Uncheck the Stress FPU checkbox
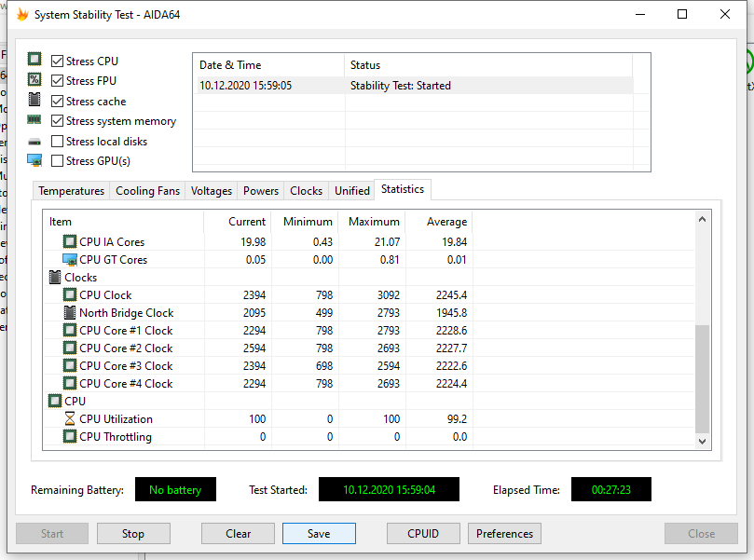Screen dimensions: 754x560 click(x=57, y=81)
